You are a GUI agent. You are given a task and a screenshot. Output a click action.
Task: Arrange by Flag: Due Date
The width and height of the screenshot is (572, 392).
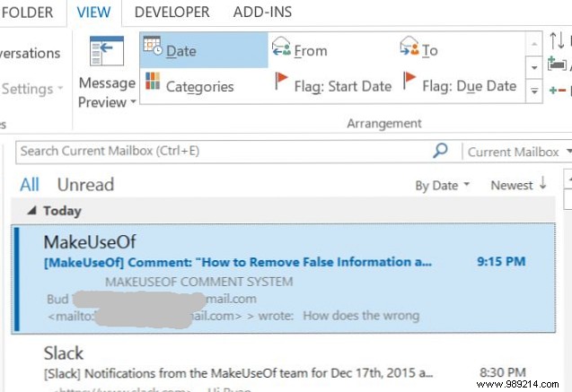click(x=460, y=85)
